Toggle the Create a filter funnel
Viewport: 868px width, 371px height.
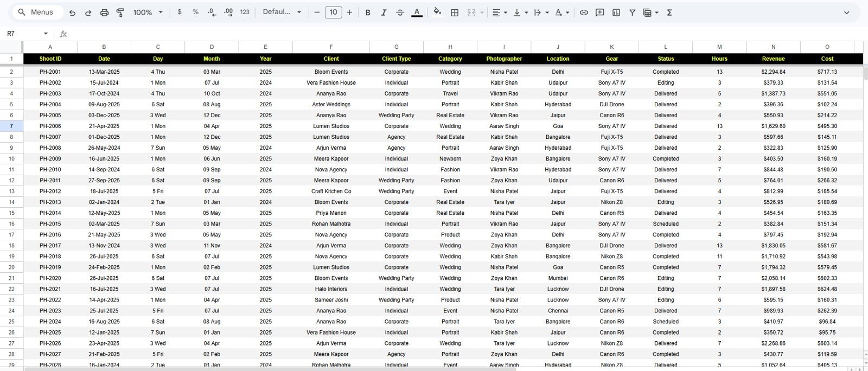coord(633,12)
